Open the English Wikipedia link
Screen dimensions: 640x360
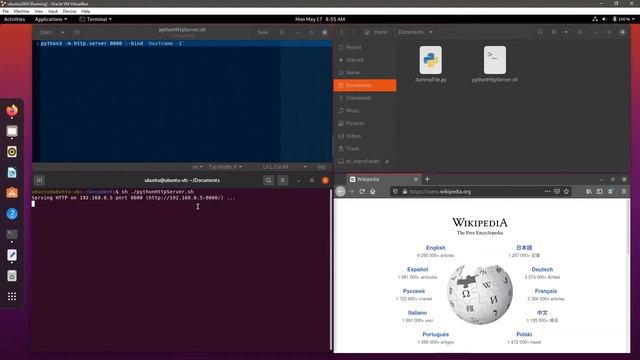436,248
